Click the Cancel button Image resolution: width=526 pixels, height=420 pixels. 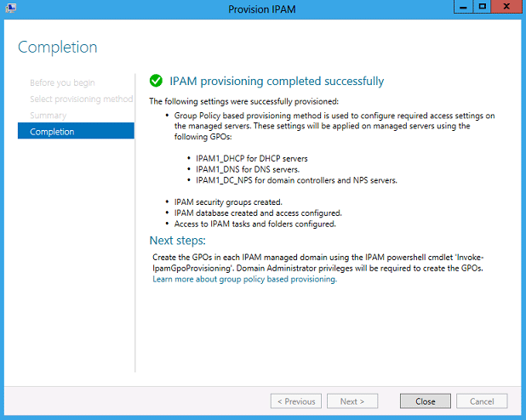click(x=482, y=401)
